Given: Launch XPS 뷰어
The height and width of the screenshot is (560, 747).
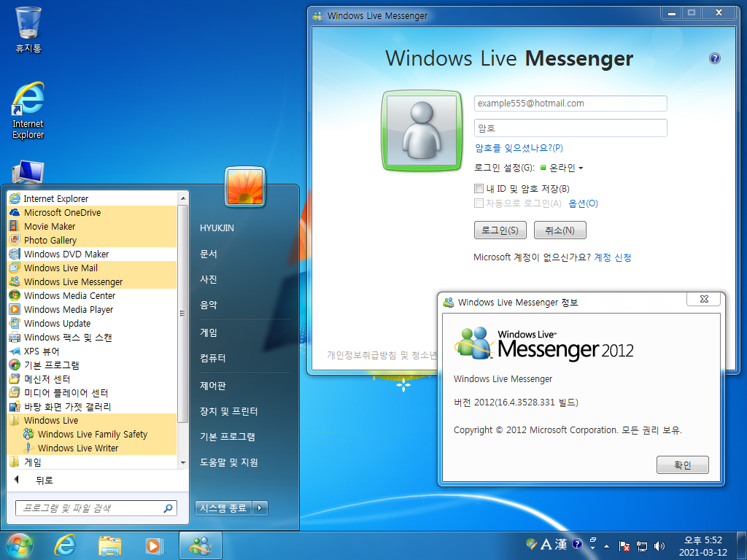Looking at the screenshot, I should 93,351.
